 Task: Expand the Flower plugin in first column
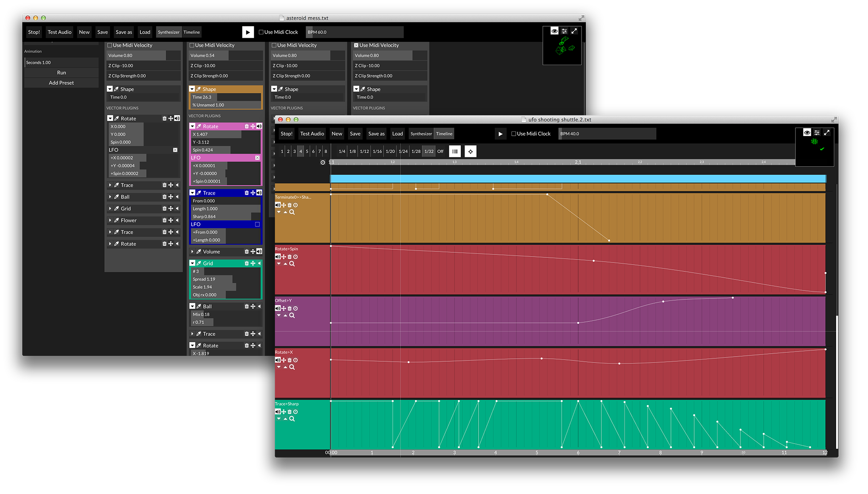(x=110, y=220)
